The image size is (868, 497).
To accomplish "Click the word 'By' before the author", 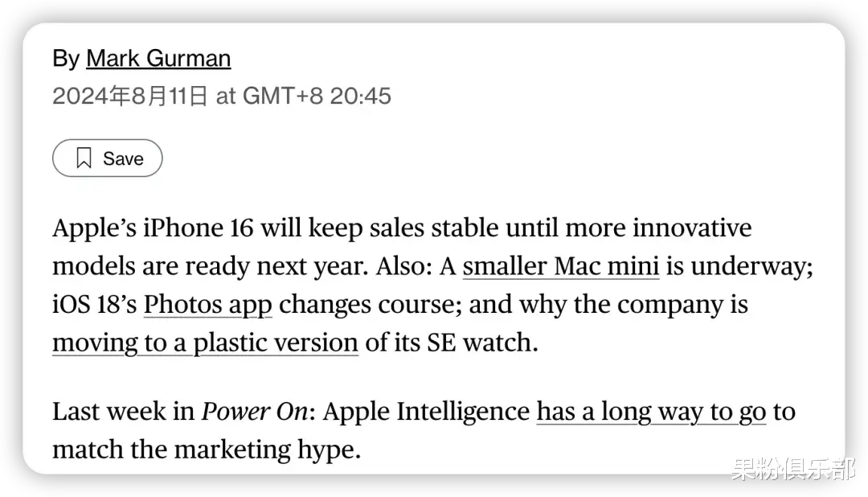I will 66,58.
